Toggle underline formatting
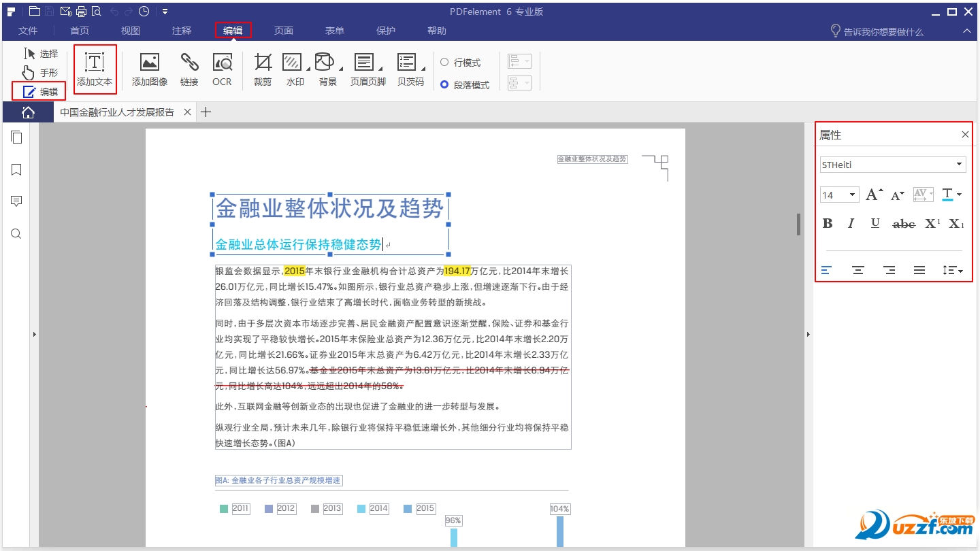This screenshot has height=551, width=980. tap(875, 224)
